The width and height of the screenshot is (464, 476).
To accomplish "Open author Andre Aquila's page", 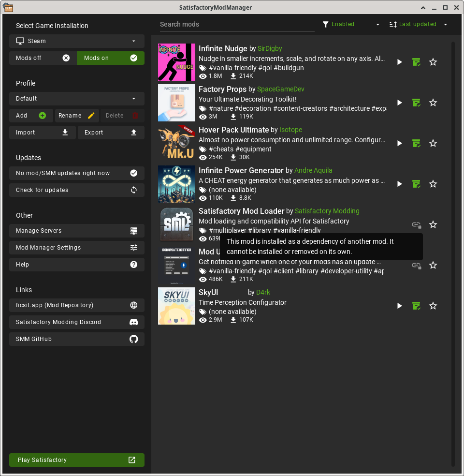I will coord(313,171).
